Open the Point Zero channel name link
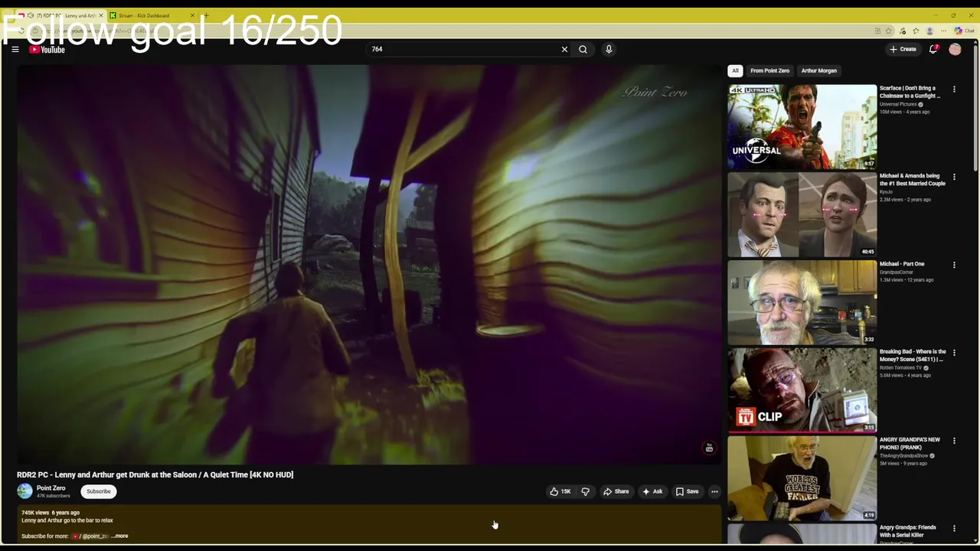The width and height of the screenshot is (980, 551). (x=51, y=488)
